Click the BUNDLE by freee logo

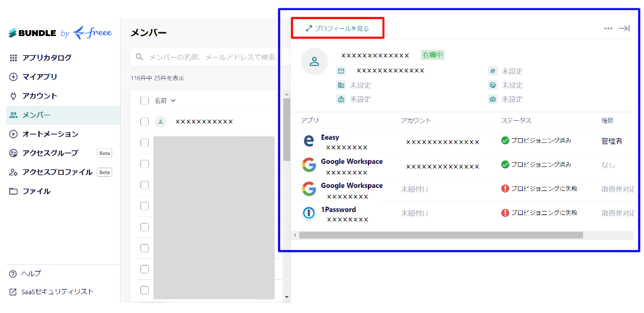[x=59, y=33]
